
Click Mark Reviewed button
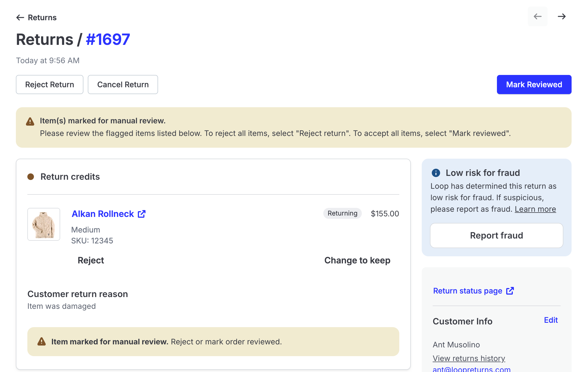pyautogui.click(x=534, y=85)
